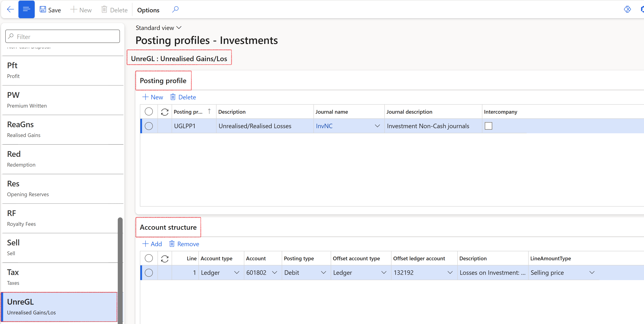Viewport: 644px width, 324px height.
Task: Click the Journal description column header
Action: [433, 112]
